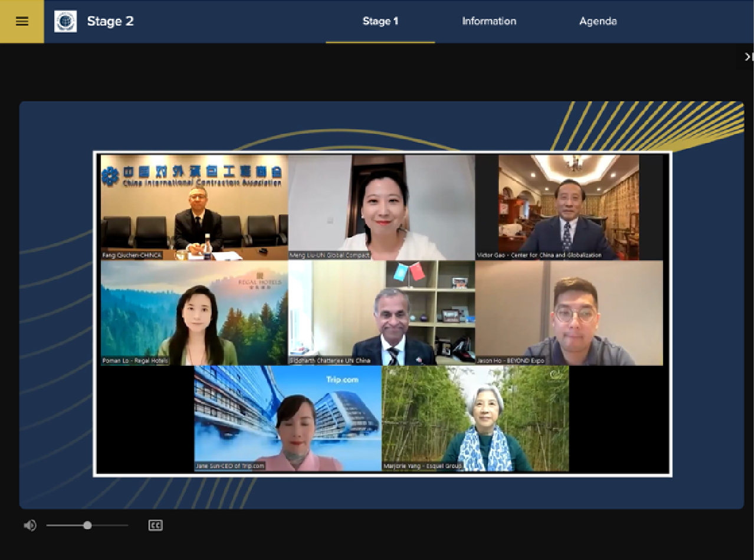Open the Information tab
The height and width of the screenshot is (560, 755).
pos(489,21)
